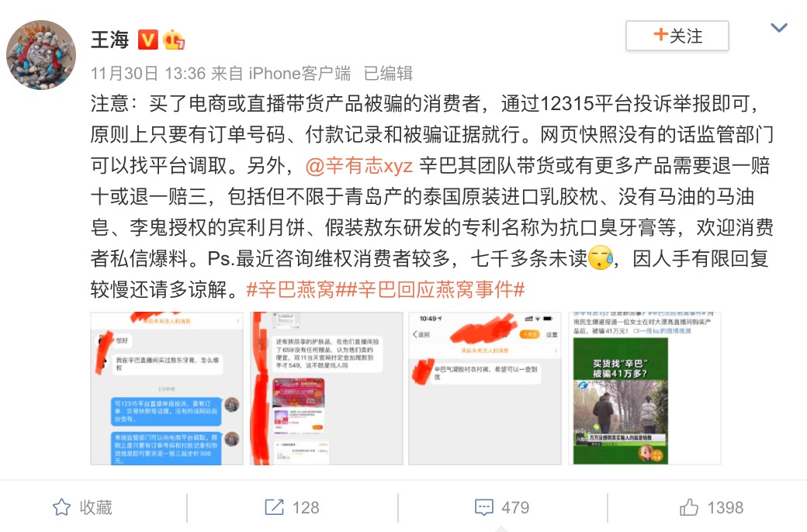Like the post with thumbs-up icon
807x532 pixels.
pos(688,507)
